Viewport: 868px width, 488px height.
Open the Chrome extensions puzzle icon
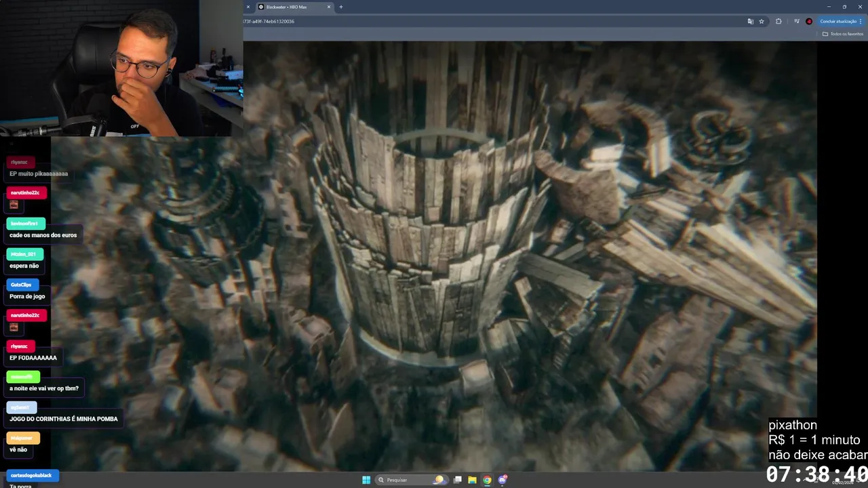(x=778, y=21)
